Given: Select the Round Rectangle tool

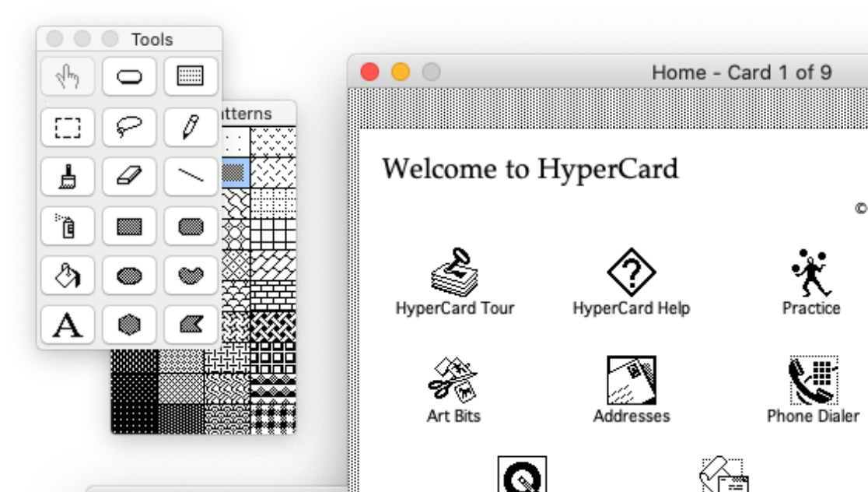Looking at the screenshot, I should click(x=191, y=226).
